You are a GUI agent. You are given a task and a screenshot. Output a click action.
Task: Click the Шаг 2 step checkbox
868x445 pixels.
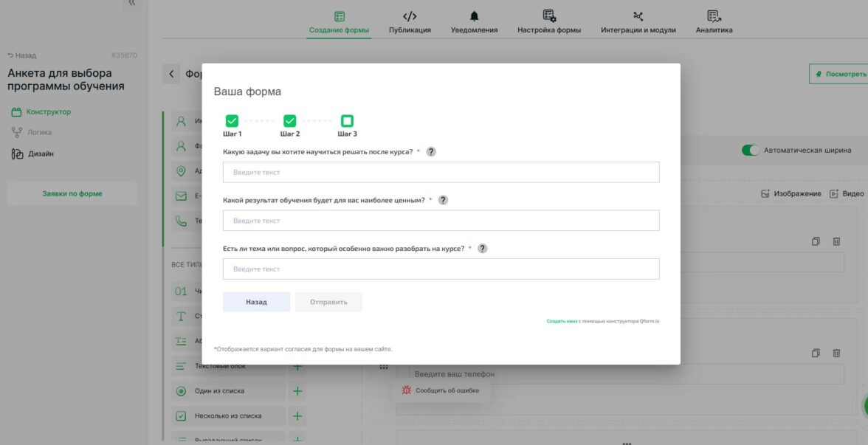[x=289, y=121]
